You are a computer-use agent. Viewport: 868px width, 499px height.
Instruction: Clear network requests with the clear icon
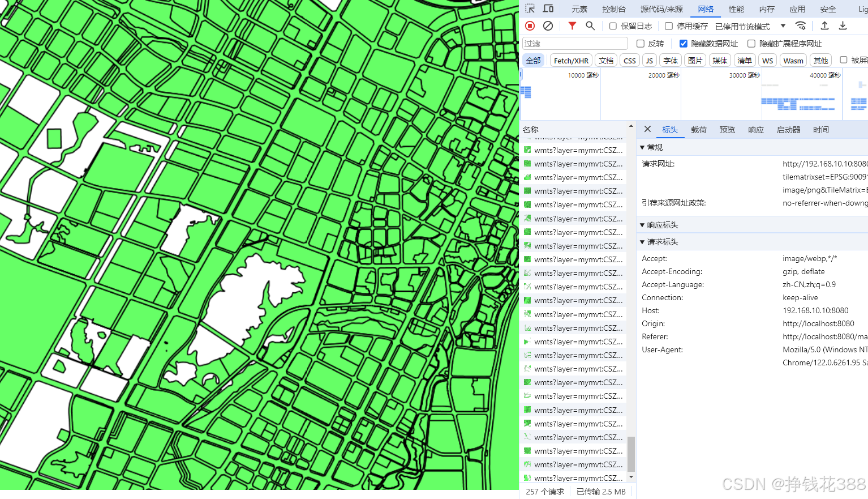pos(547,25)
